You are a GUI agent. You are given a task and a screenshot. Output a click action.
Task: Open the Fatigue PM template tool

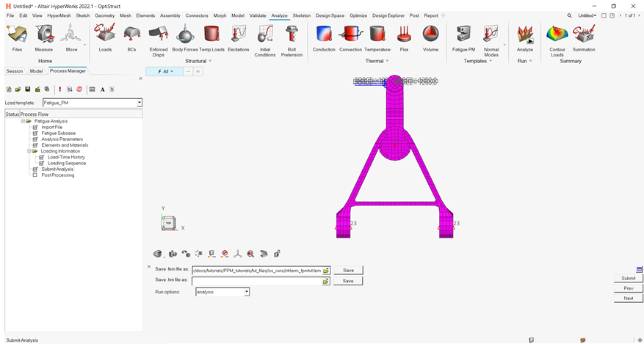(x=463, y=34)
